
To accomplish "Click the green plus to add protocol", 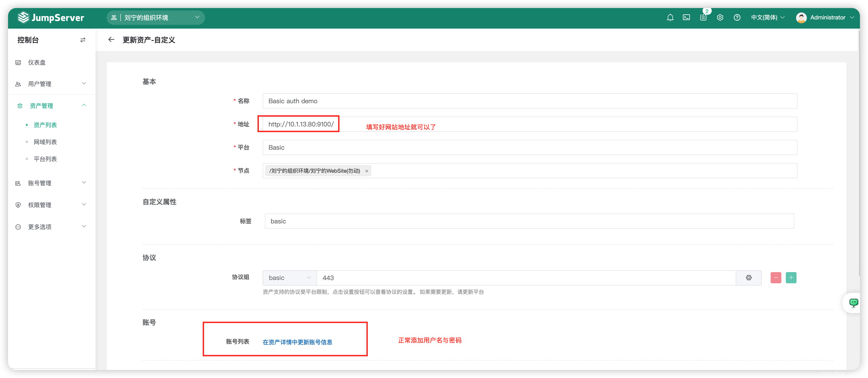I will 792,278.
